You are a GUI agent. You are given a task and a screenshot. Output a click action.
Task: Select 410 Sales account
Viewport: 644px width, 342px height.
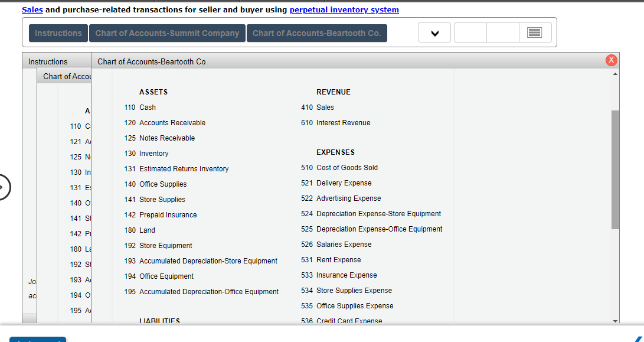click(x=318, y=108)
